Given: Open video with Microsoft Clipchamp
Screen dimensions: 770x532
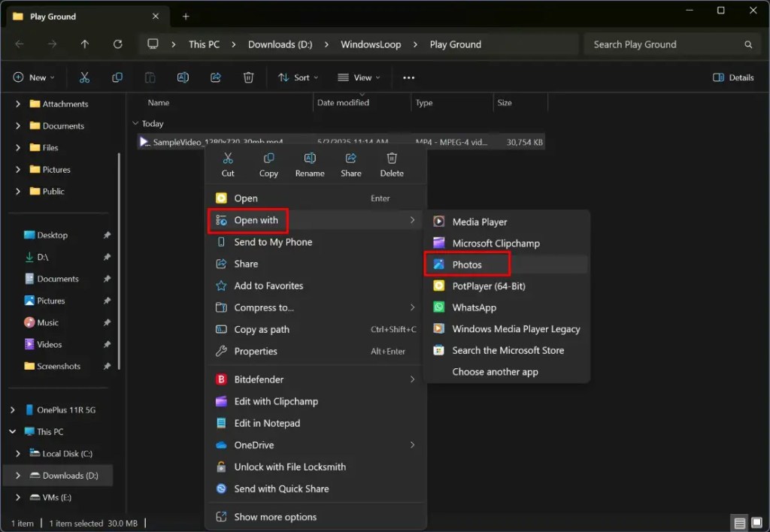Looking at the screenshot, I should (x=506, y=243).
